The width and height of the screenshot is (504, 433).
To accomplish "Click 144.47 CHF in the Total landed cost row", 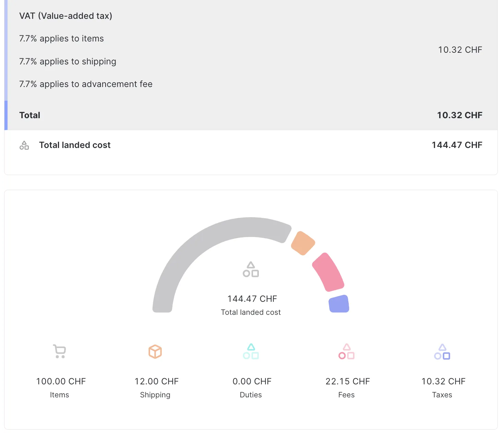I will click(457, 145).
